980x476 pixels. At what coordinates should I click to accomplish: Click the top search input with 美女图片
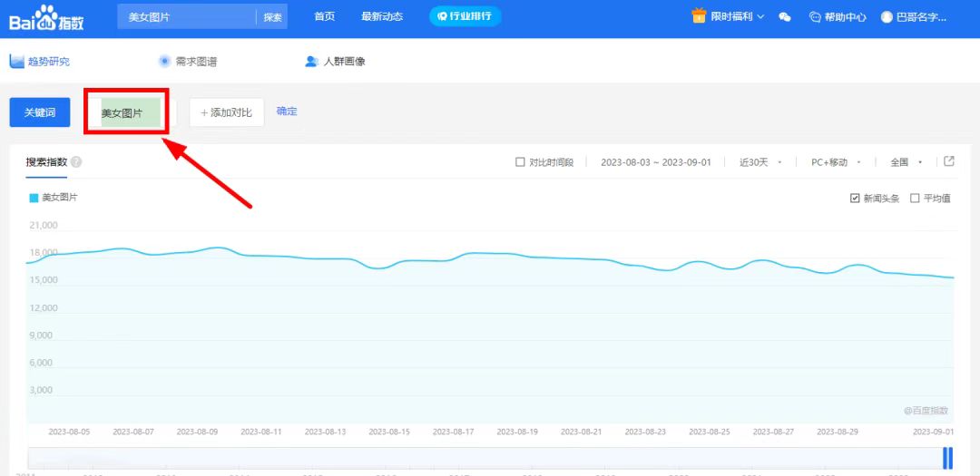click(186, 17)
